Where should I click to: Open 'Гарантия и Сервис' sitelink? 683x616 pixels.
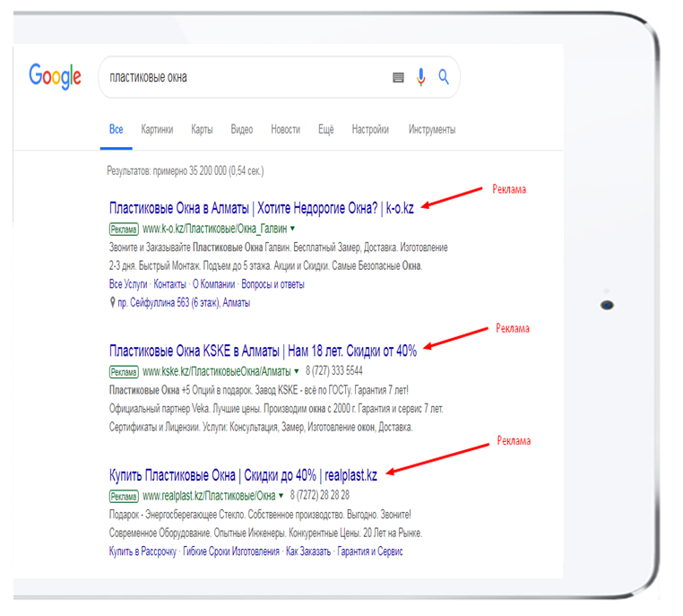(x=370, y=551)
